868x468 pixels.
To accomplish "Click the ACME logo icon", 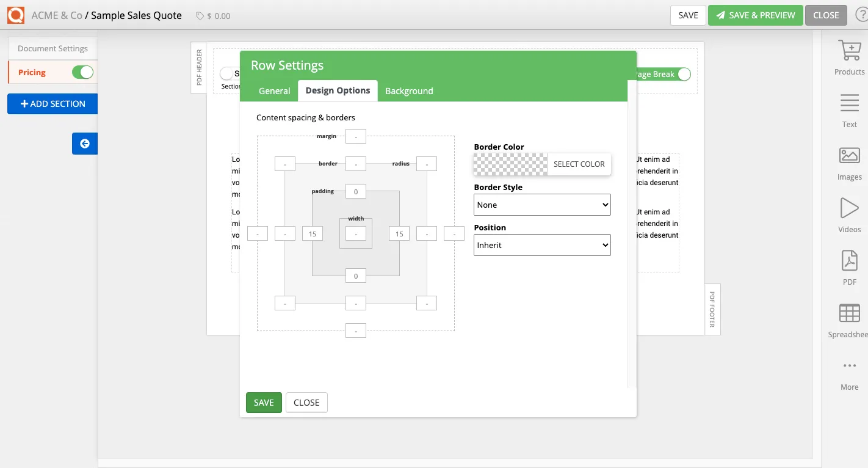I will pyautogui.click(x=15, y=15).
